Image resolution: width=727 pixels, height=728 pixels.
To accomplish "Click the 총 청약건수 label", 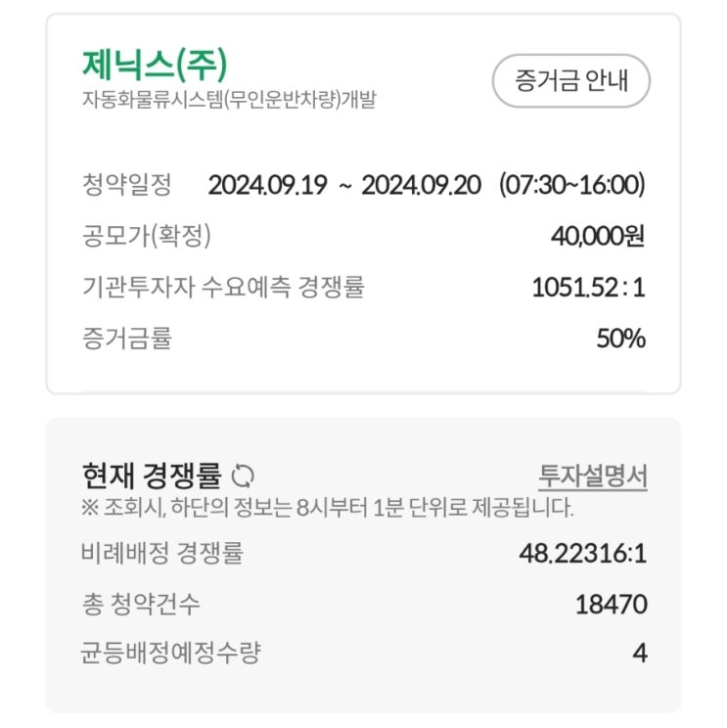I will point(140,604).
